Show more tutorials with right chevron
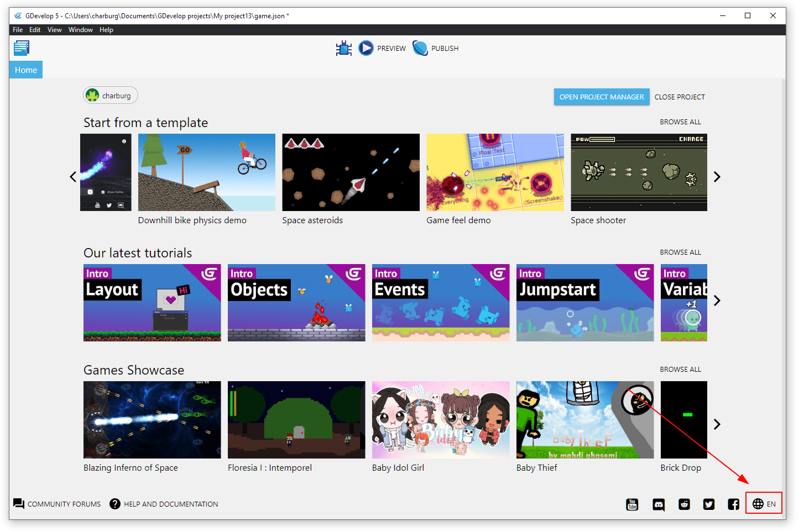Image resolution: width=804 pixels, height=532 pixels. point(717,301)
